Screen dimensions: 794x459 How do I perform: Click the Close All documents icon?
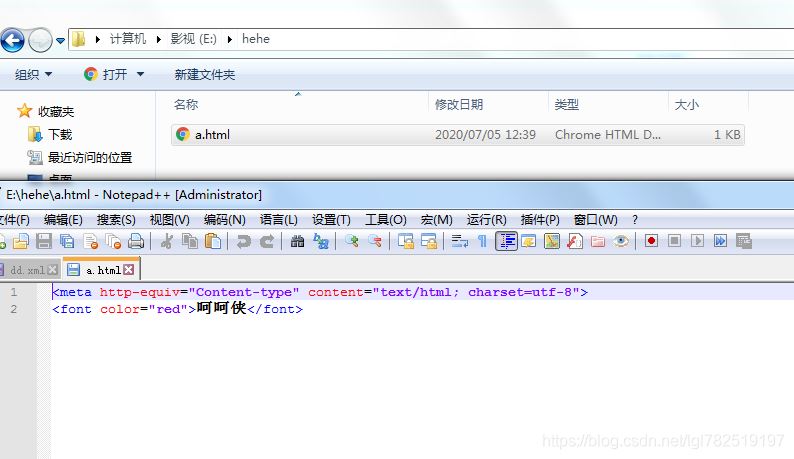click(113, 241)
